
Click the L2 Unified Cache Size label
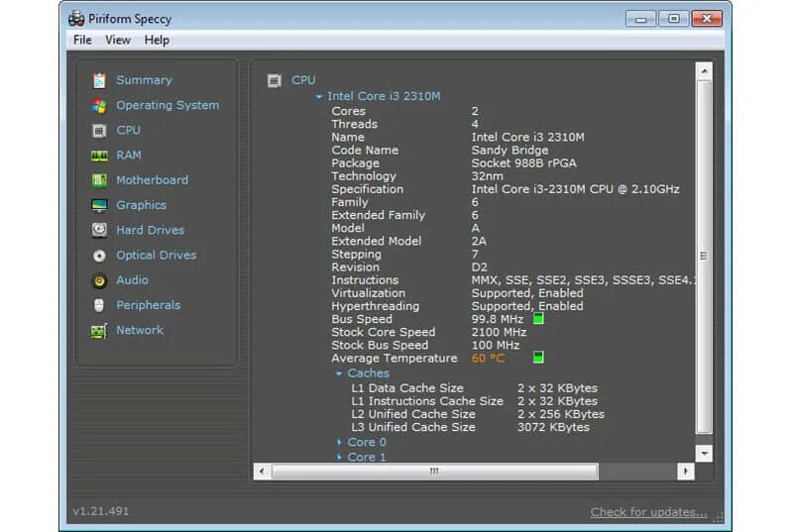click(x=413, y=414)
